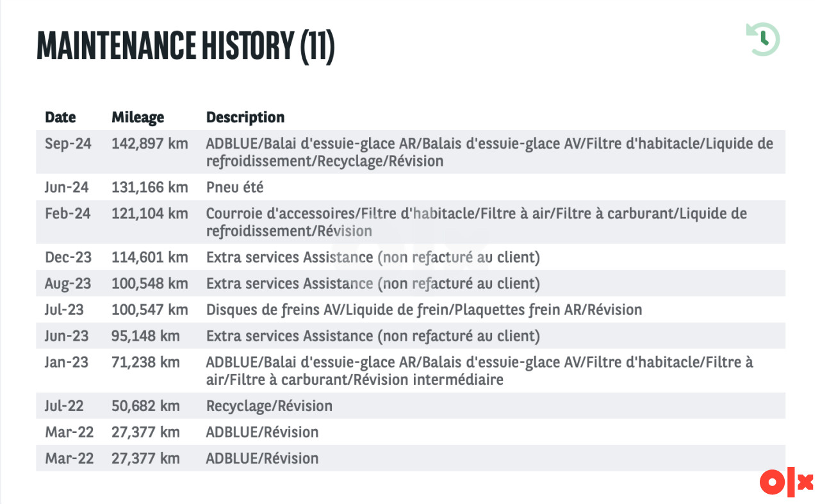Click the Maintenance History (11) heading
820x504 pixels.
[186, 45]
